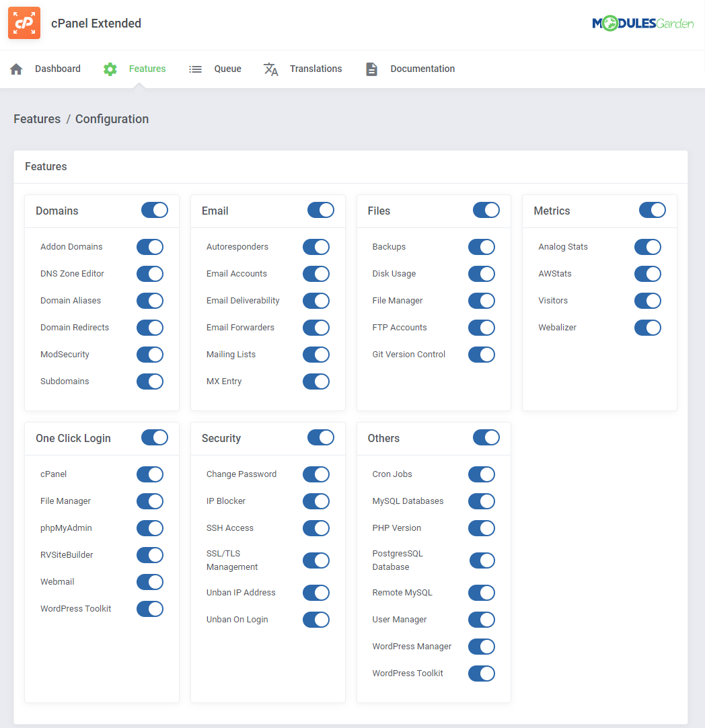Disable RVSiteBuilder toggle
The height and width of the screenshot is (728, 705).
coord(150,555)
